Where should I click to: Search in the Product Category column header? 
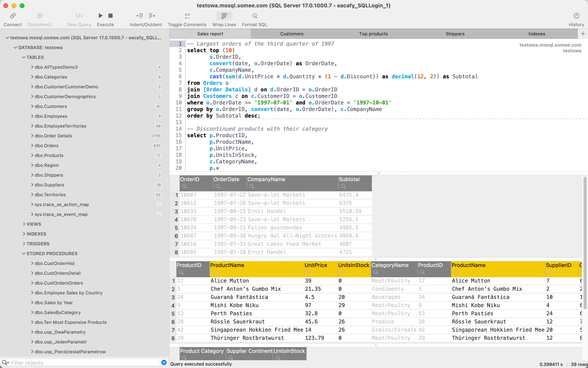click(184, 358)
